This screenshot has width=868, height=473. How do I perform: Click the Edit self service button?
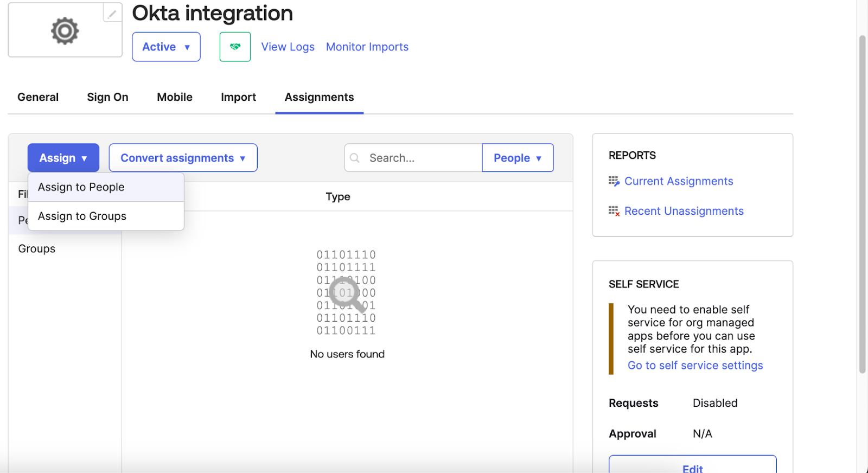point(693,465)
